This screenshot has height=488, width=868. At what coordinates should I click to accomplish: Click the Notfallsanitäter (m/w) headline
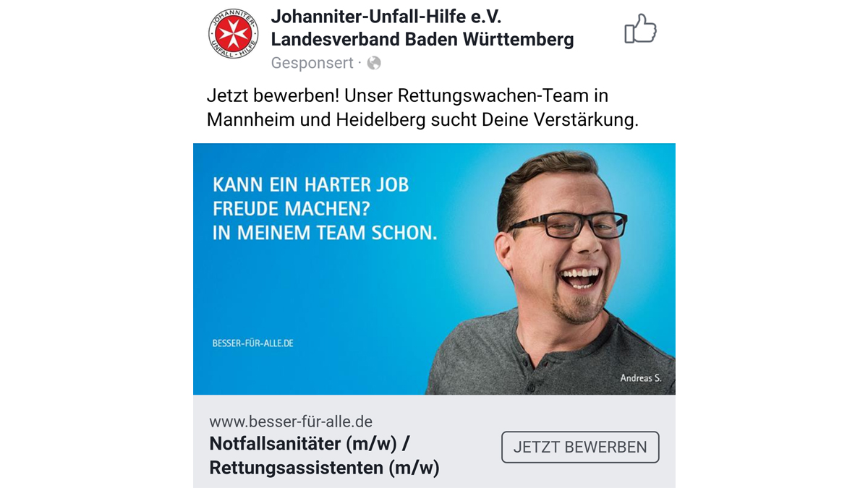coord(314,443)
